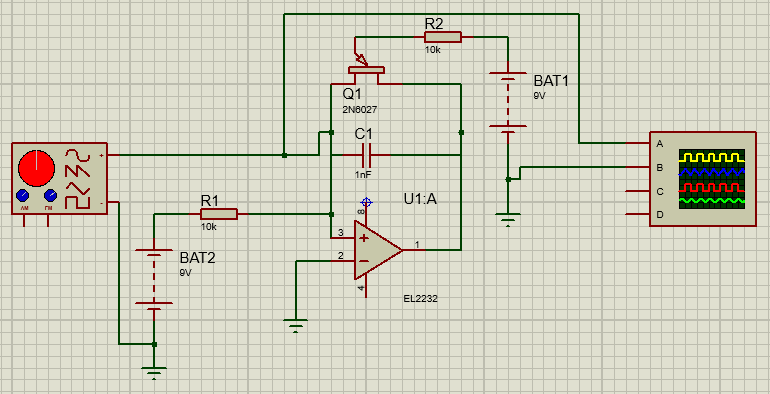Click the 10k value under R1
This screenshot has width=770, height=394.
(x=209, y=227)
